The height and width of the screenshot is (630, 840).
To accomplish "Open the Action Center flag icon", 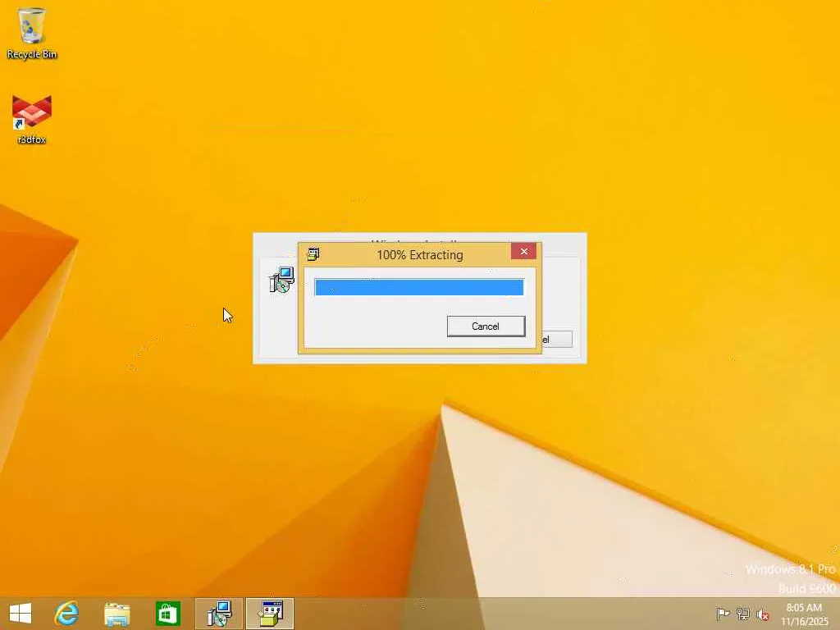I will [x=723, y=614].
